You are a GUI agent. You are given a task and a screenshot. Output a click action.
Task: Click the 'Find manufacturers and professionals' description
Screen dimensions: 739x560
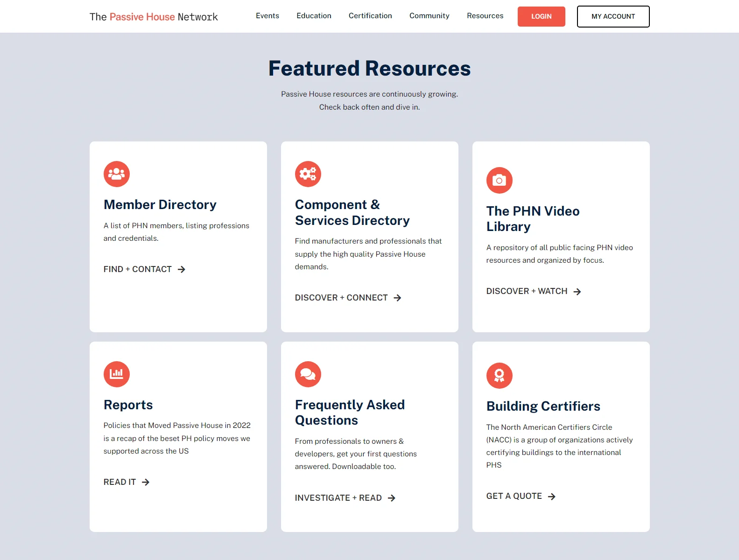(x=368, y=254)
